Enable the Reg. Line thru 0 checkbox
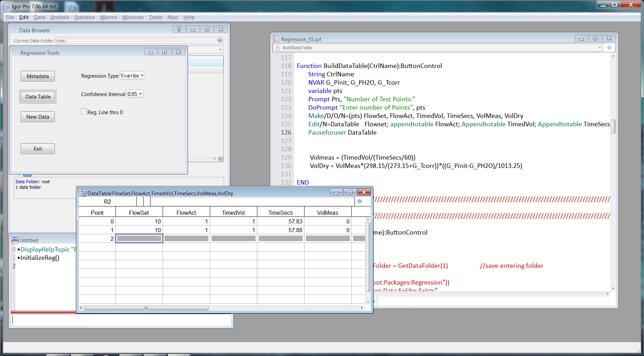This screenshot has width=644, height=356. (84, 112)
